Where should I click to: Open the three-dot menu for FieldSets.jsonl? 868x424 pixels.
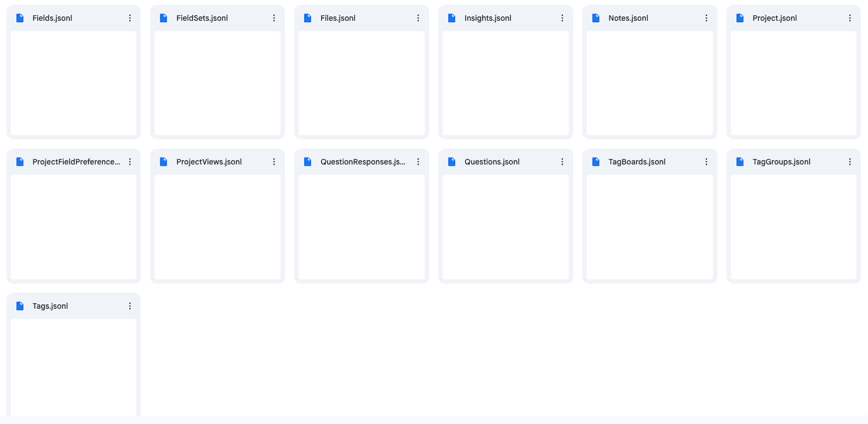pyautogui.click(x=274, y=18)
